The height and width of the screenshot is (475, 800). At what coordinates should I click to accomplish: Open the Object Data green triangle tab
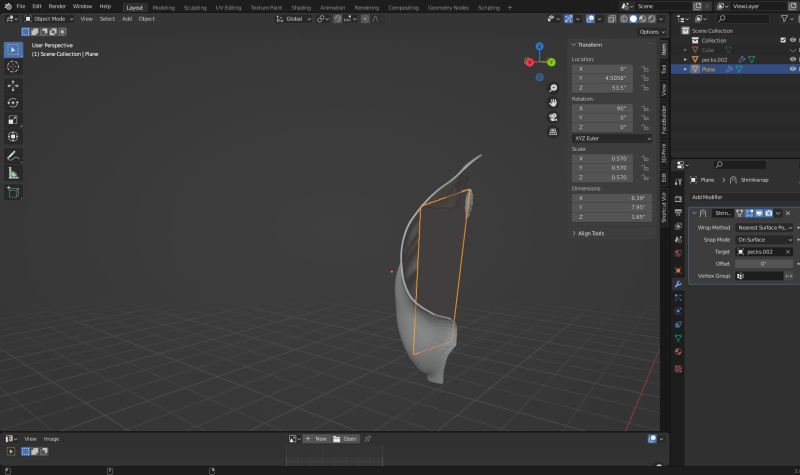[x=678, y=338]
